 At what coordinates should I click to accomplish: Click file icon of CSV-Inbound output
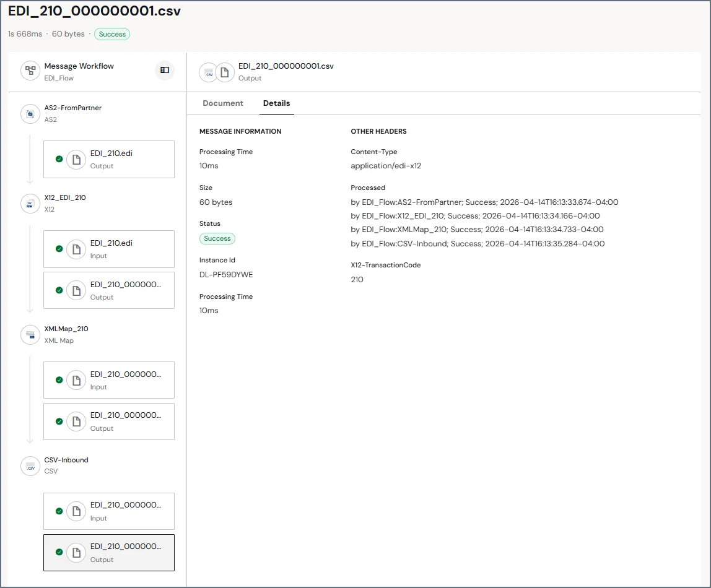click(x=76, y=553)
